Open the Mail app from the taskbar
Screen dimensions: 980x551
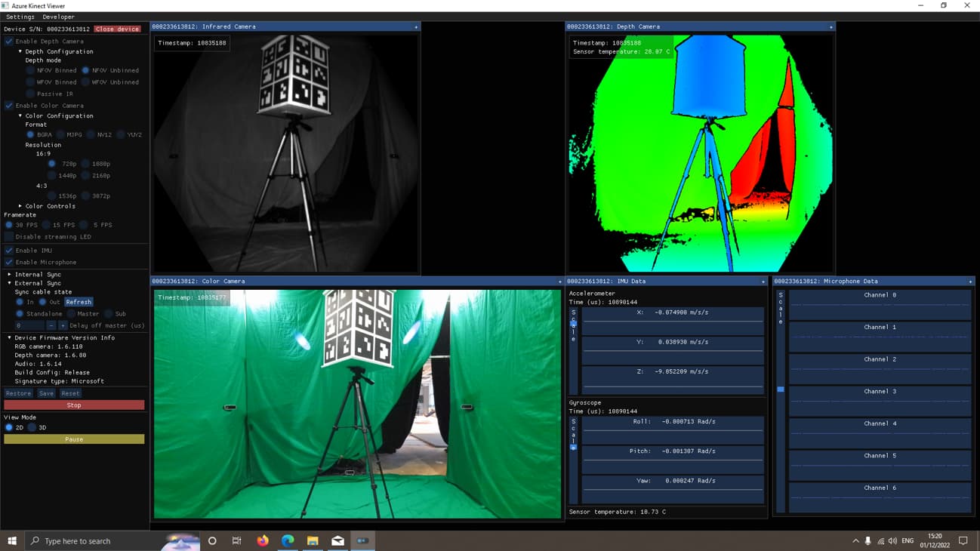coord(337,540)
